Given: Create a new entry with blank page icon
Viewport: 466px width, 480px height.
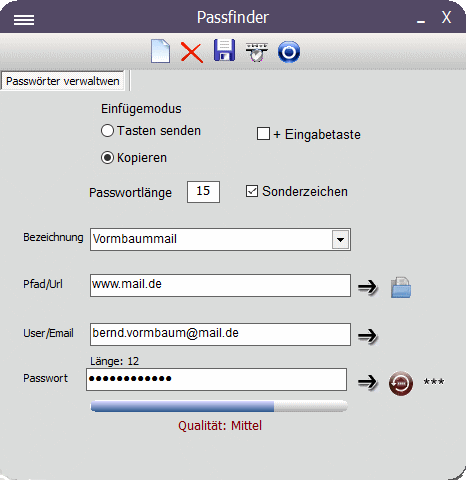Looking at the screenshot, I should [x=160, y=51].
